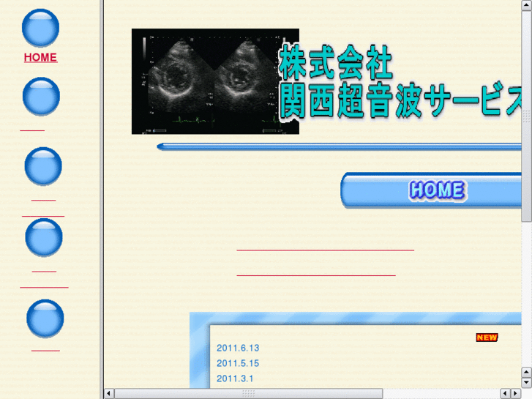Click the blue sphere button above HOME link

click(40, 28)
